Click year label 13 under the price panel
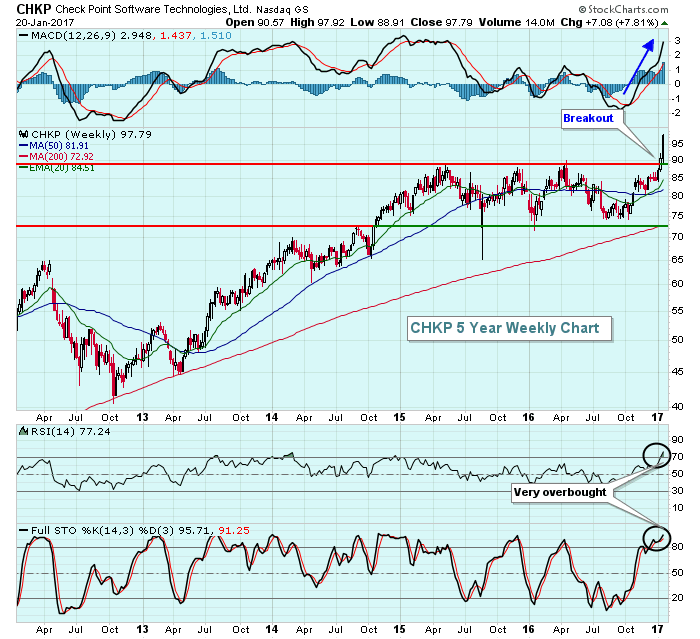This screenshot has width=700, height=639. click(x=142, y=417)
